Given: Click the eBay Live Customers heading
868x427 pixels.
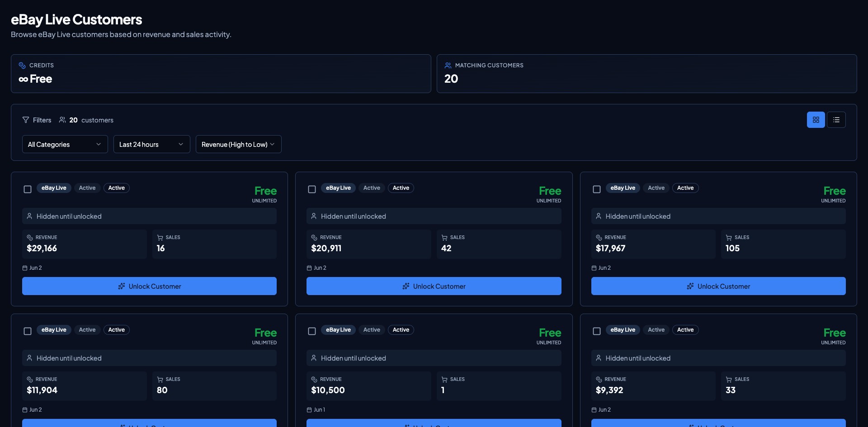Looking at the screenshot, I should point(76,19).
